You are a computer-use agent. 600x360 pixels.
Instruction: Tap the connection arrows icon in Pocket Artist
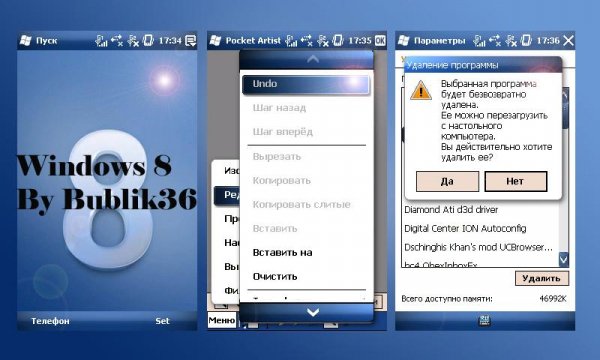click(307, 40)
